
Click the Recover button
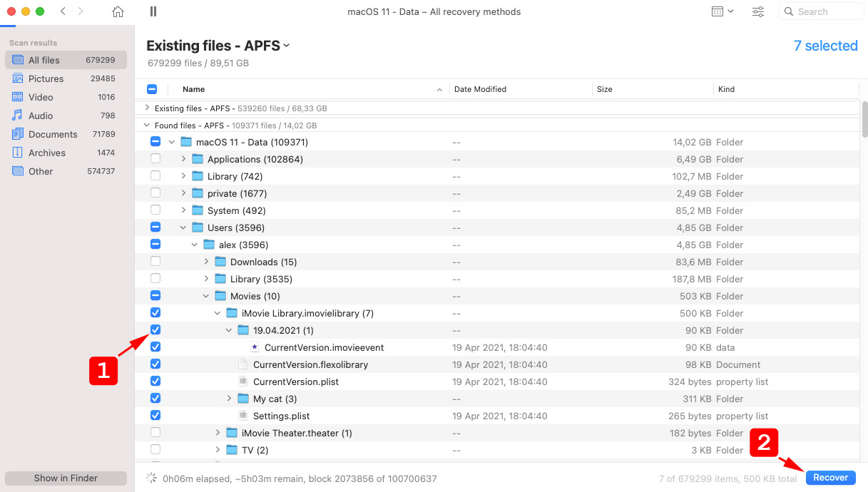click(831, 478)
